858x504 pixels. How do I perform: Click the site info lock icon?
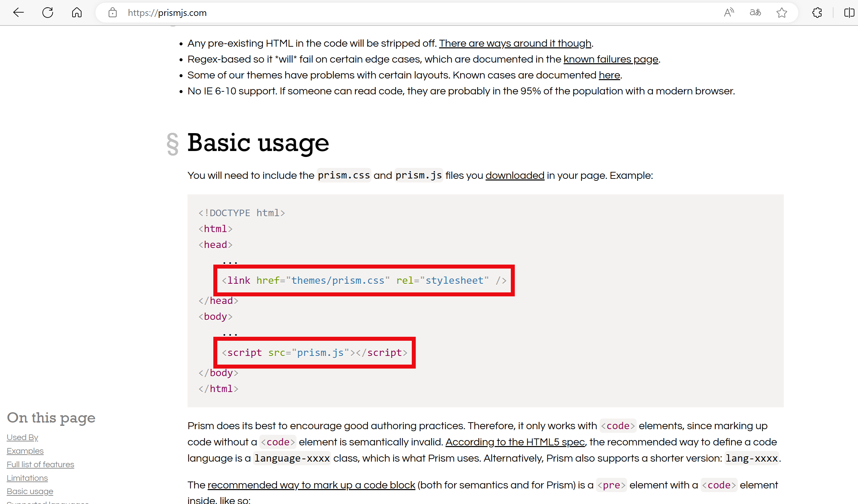[112, 13]
